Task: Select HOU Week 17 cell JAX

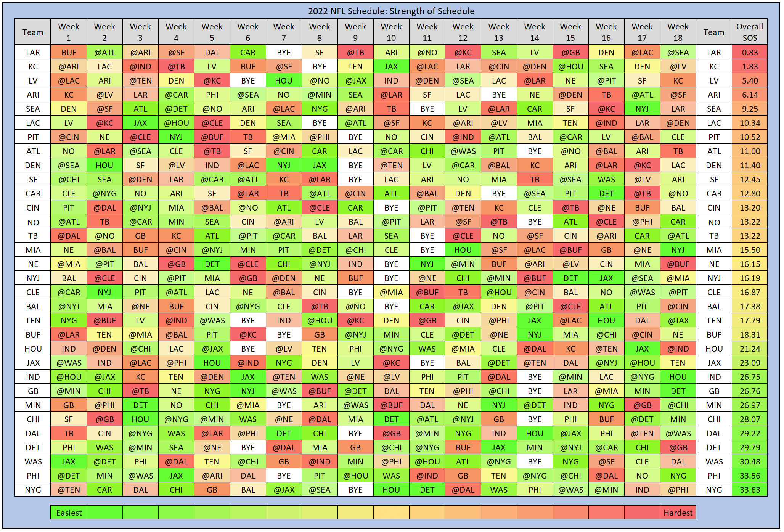Action: coord(642,349)
